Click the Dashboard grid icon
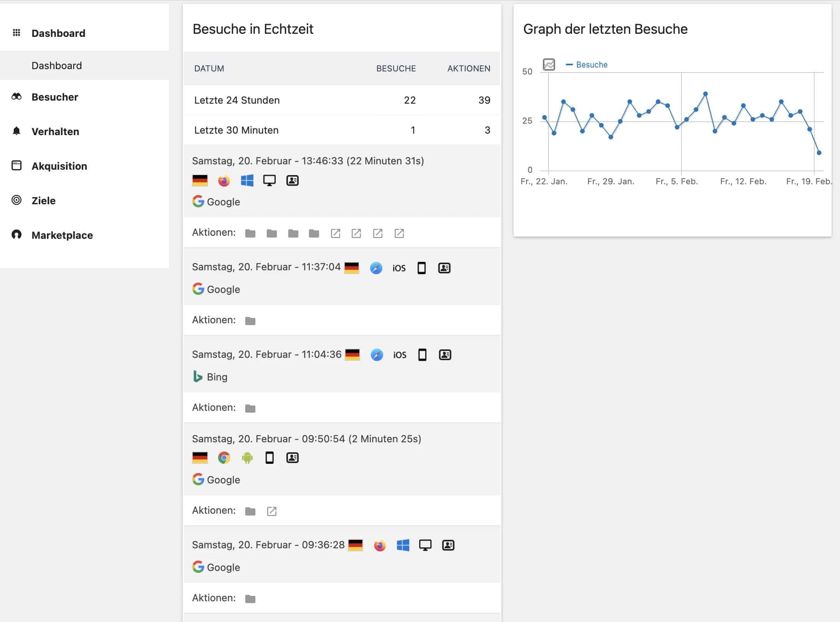This screenshot has width=840, height=622. [x=17, y=33]
